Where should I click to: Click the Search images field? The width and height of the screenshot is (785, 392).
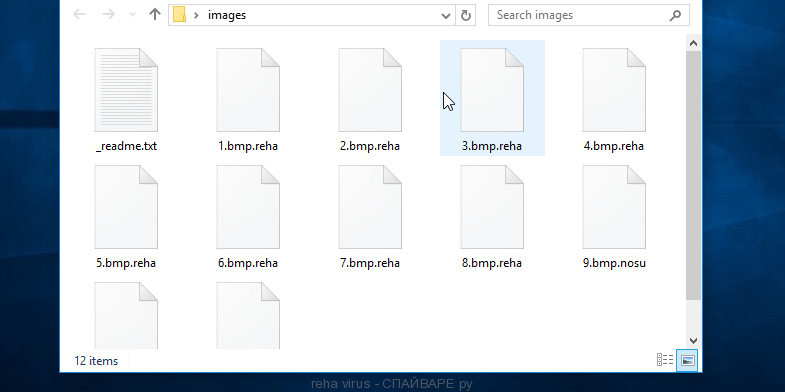click(x=589, y=15)
